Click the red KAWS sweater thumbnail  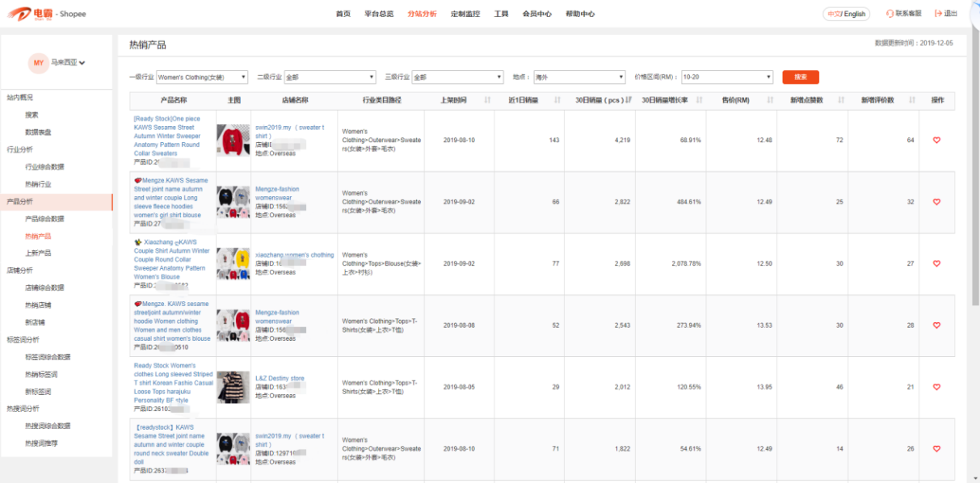coord(233,141)
